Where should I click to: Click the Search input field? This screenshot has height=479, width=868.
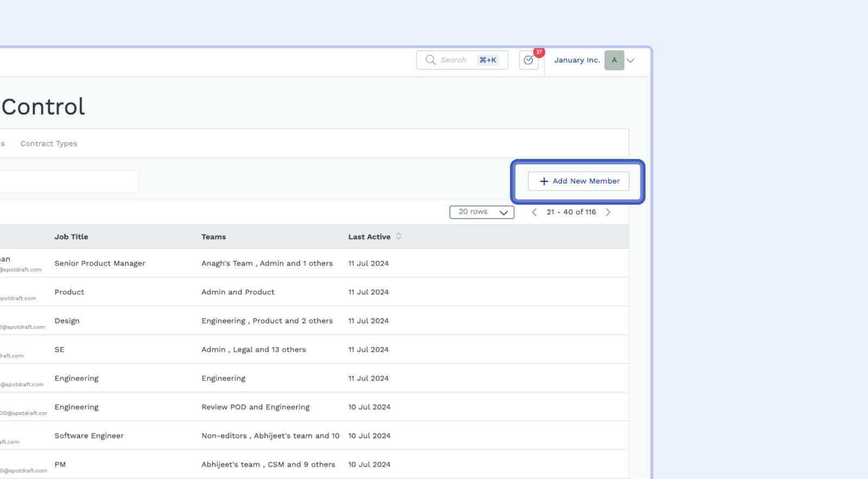(x=454, y=60)
